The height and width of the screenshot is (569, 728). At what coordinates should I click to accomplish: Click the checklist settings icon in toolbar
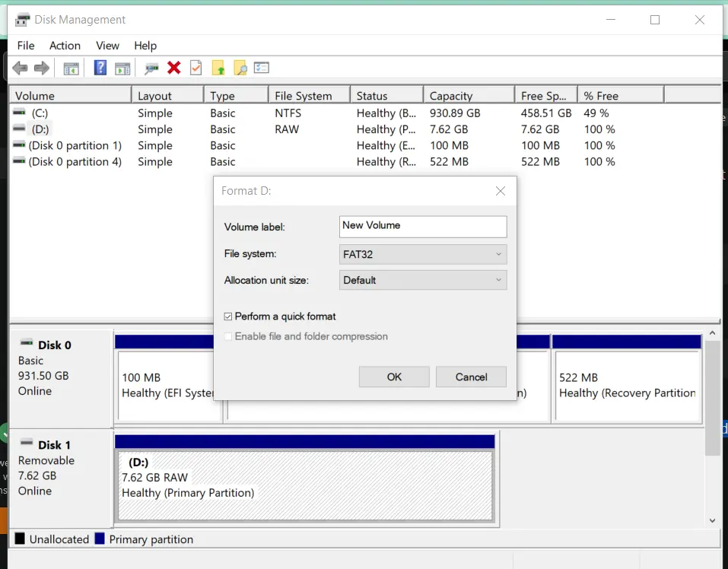pos(262,68)
